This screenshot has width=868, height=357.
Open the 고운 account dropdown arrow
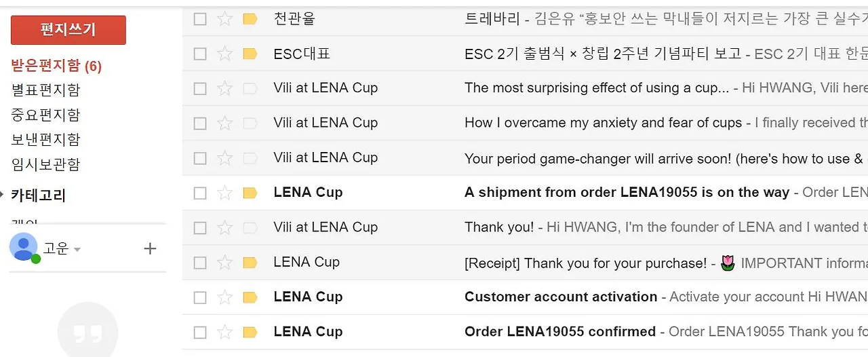[77, 250]
